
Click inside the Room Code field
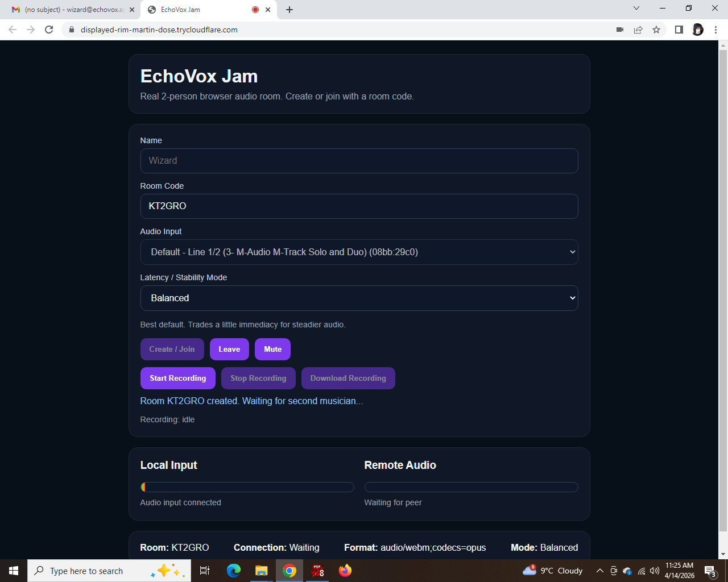[x=359, y=206]
